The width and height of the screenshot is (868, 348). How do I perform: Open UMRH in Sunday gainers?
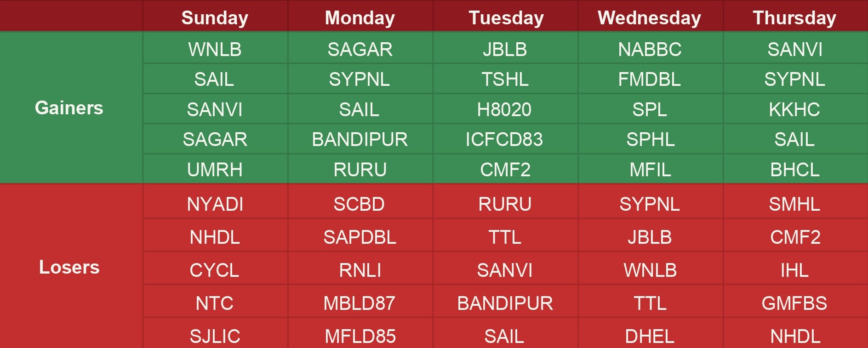215,169
